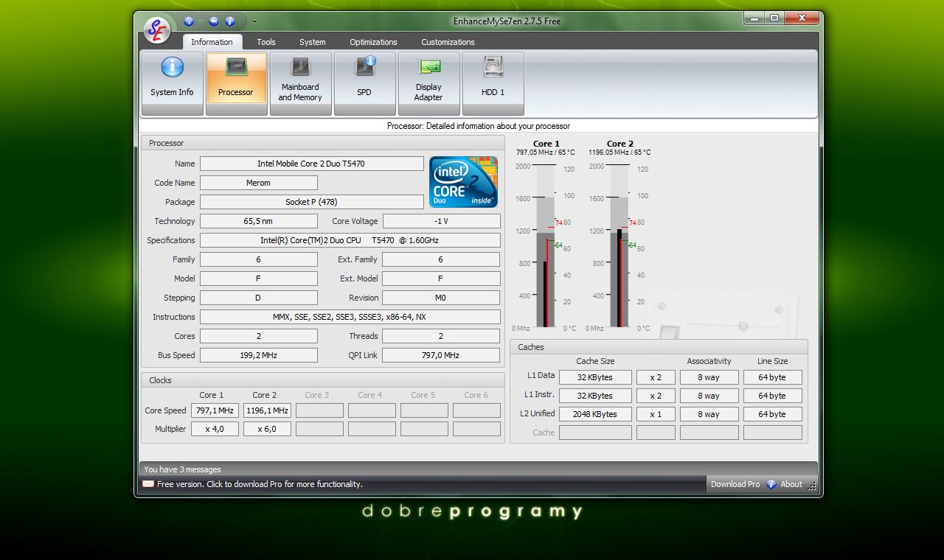This screenshot has width=944, height=560.
Task: Click the Ext. Family field value 6
Action: 441,259
